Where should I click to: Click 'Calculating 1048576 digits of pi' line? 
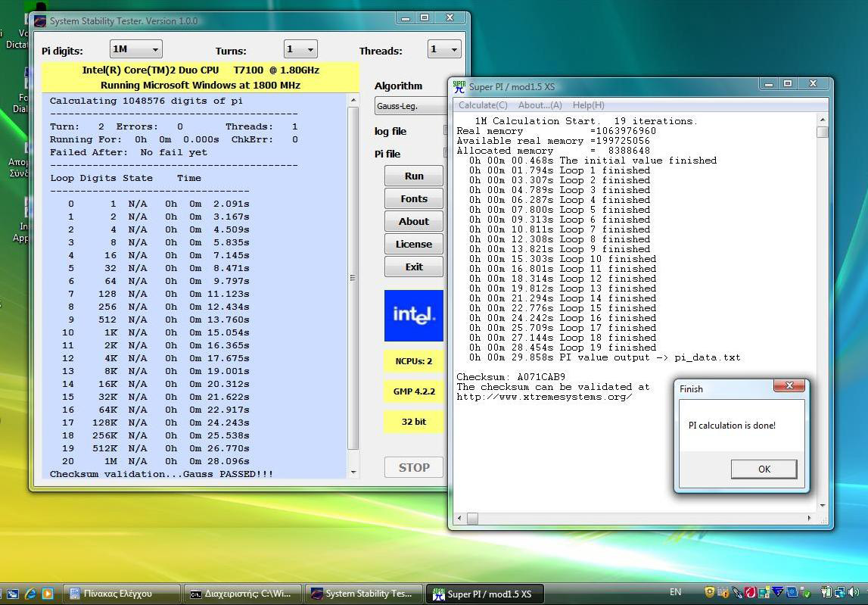point(146,101)
